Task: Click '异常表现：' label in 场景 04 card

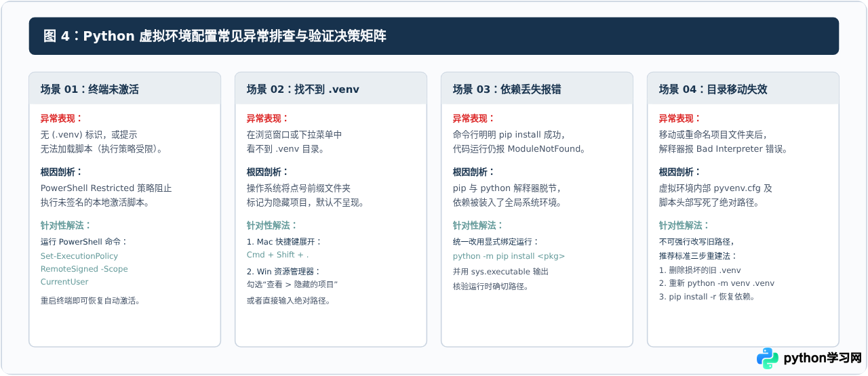Action: point(680,118)
